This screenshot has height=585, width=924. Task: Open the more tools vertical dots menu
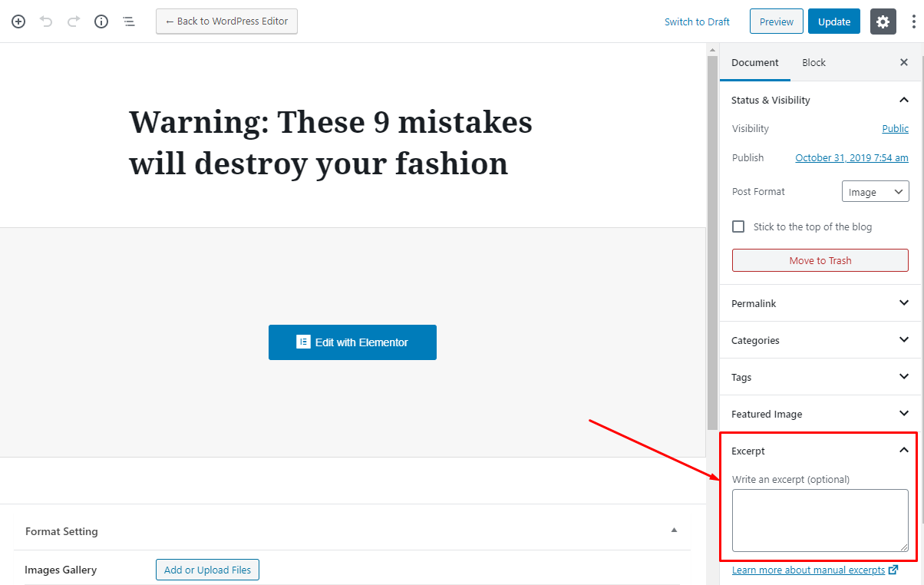click(913, 21)
